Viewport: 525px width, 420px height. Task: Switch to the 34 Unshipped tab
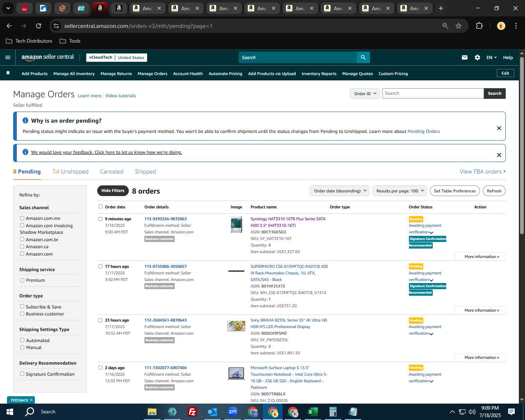pos(71,171)
